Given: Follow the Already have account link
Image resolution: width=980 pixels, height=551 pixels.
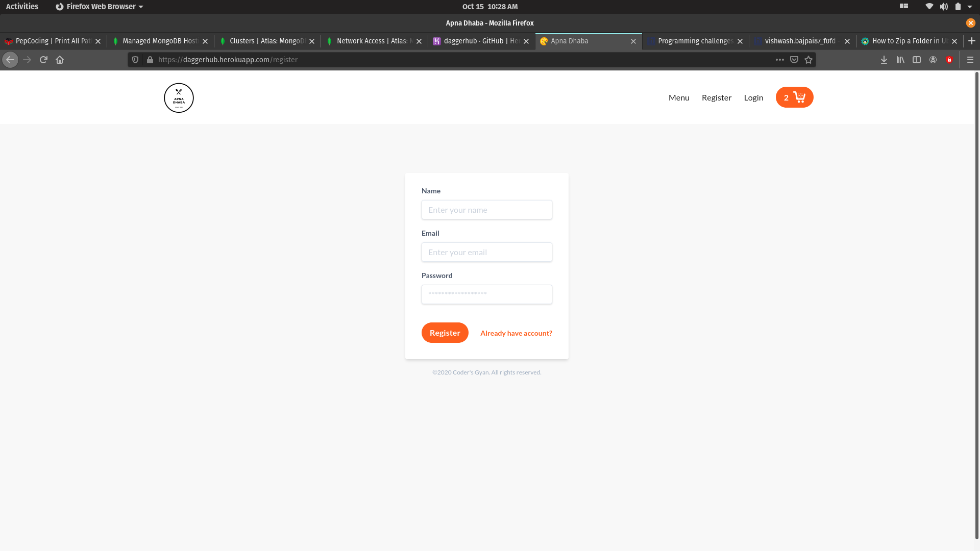Looking at the screenshot, I should [x=516, y=333].
